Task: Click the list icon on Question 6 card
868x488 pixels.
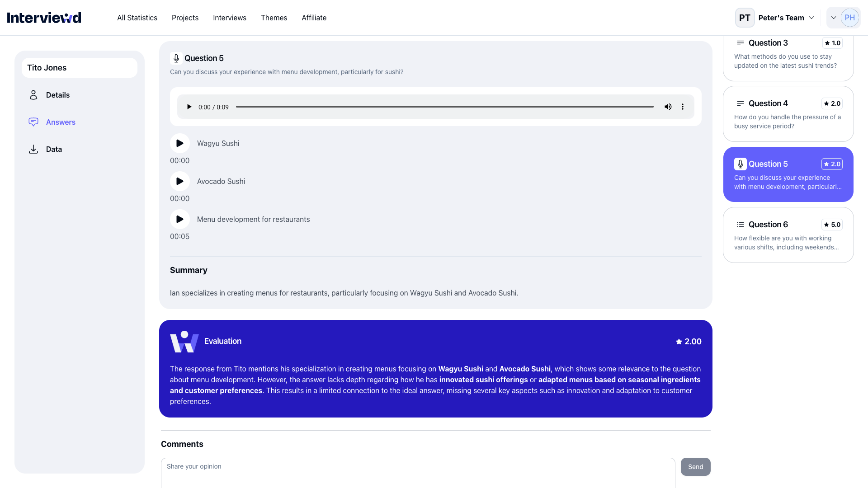Action: [740, 224]
